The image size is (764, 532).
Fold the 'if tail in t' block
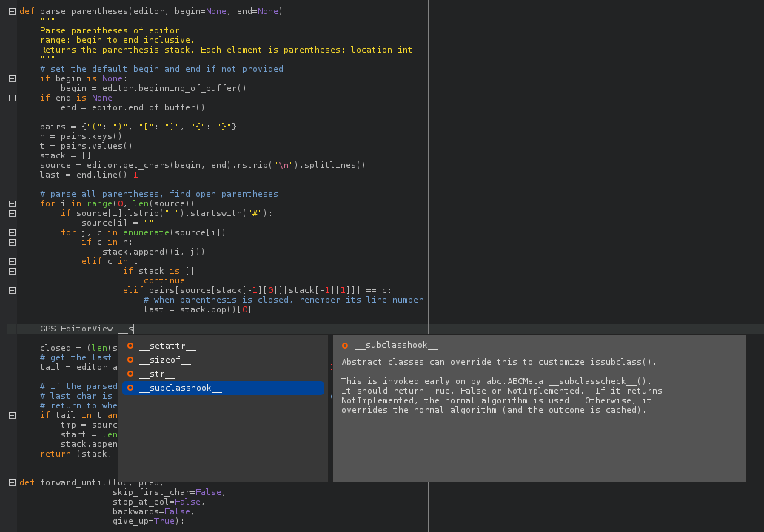click(x=12, y=415)
